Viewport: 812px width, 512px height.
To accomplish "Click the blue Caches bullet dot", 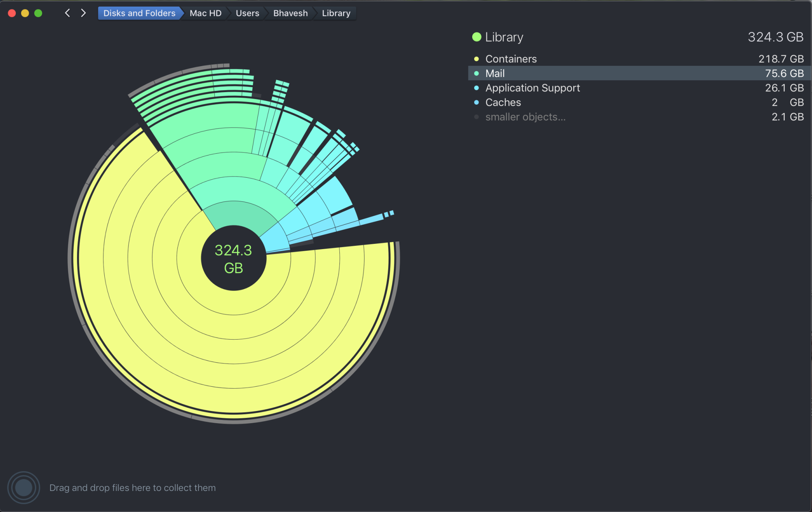I will point(477,102).
